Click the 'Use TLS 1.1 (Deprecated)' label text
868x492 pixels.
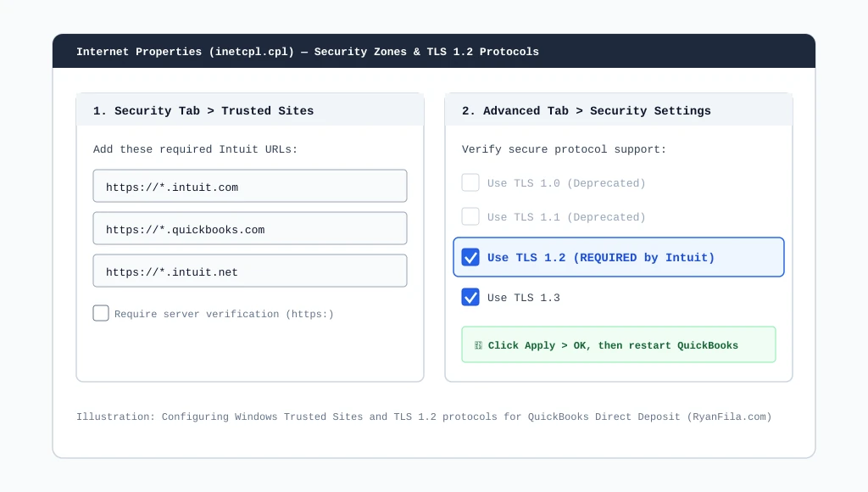click(x=566, y=217)
